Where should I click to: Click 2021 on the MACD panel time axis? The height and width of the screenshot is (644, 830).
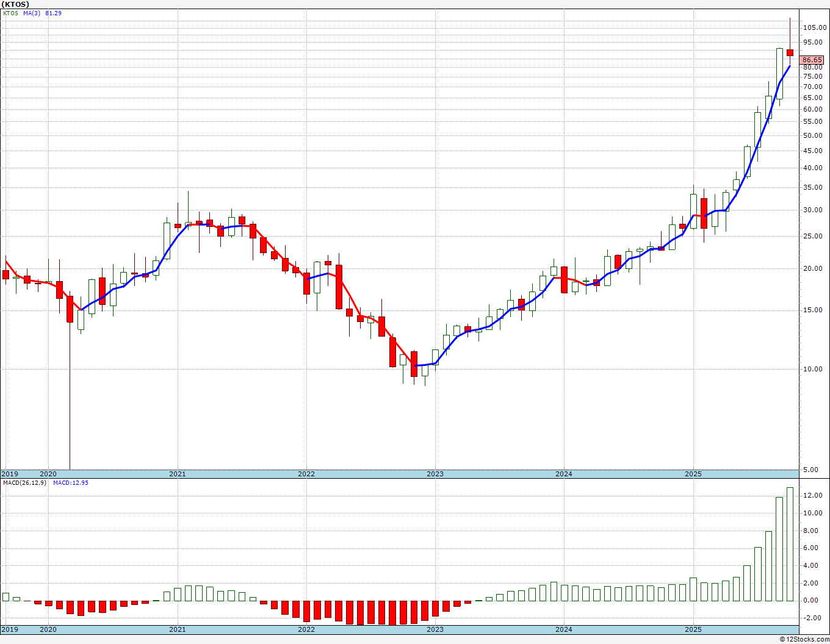[178, 629]
